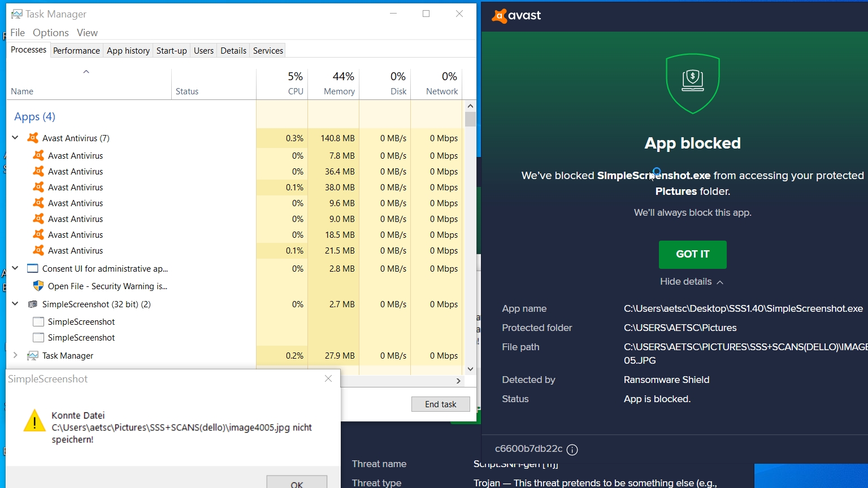This screenshot has width=868, height=488.
Task: Switch to the Details tab
Action: [233, 51]
